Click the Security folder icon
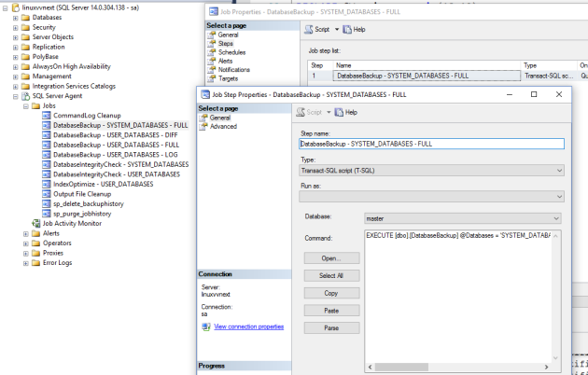This screenshot has width=588, height=375. [25, 27]
